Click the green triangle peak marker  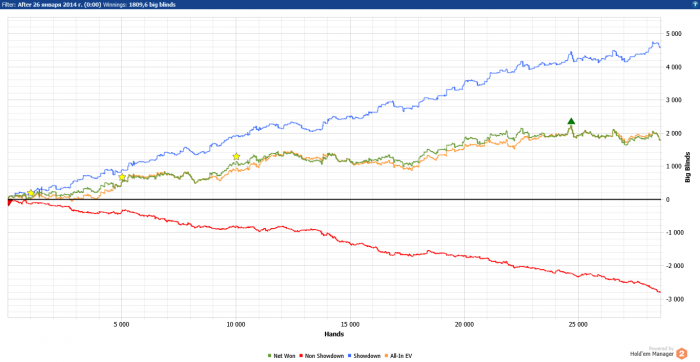tap(571, 121)
